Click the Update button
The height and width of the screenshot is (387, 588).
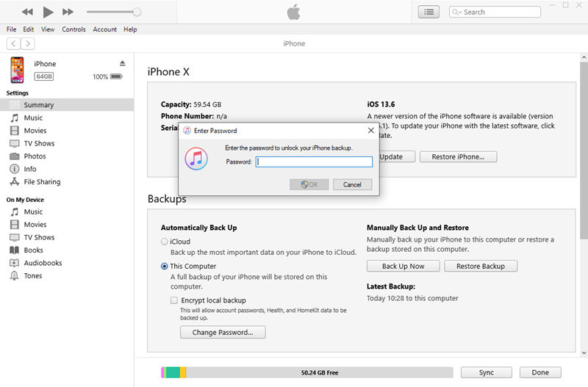[397, 157]
